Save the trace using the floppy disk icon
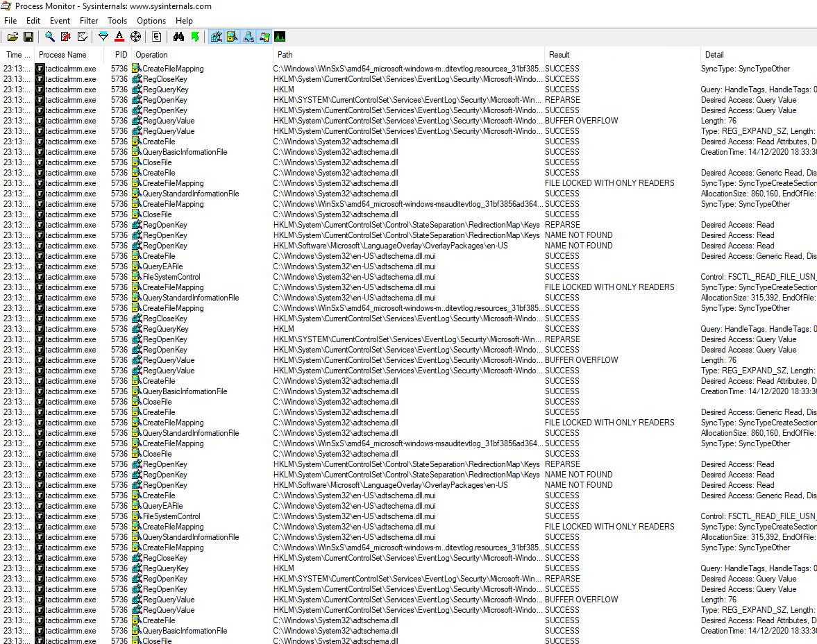This screenshot has height=644, width=817. pyautogui.click(x=28, y=37)
